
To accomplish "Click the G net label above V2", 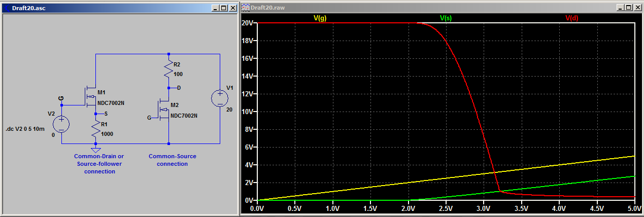I will point(61,98).
